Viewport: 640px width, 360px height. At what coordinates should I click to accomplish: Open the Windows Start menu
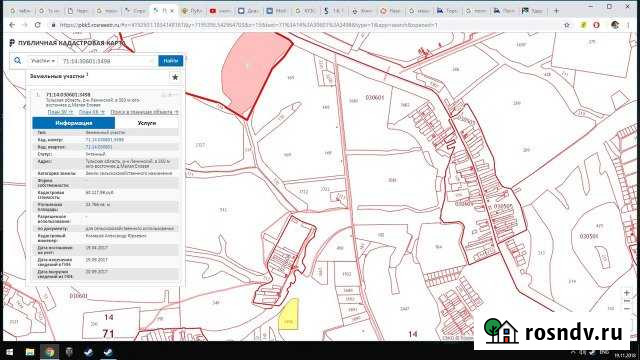pos(9,351)
